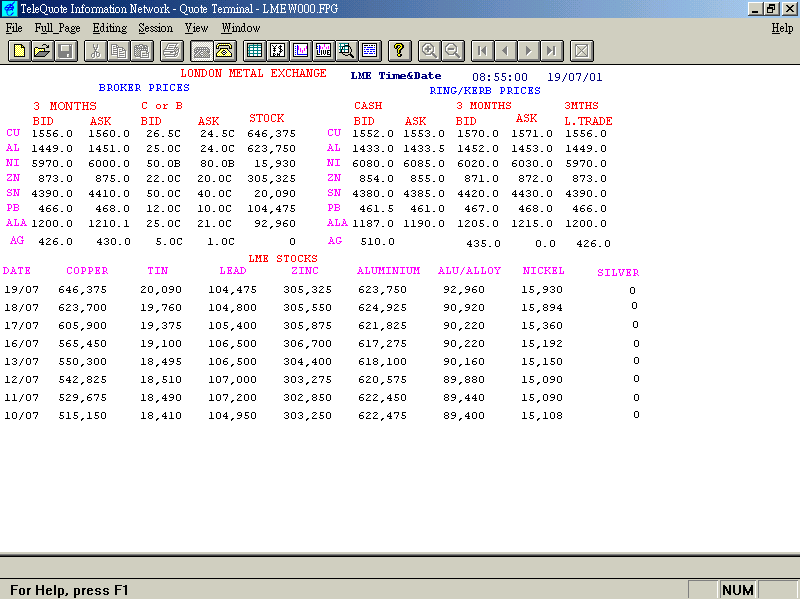Click the Paste clipboard icon
This screenshot has width=800, height=600.
click(141, 51)
